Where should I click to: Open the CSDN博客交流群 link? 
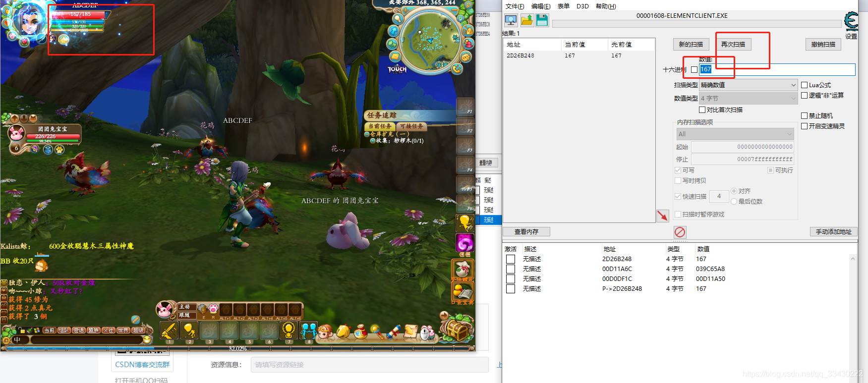click(x=142, y=365)
